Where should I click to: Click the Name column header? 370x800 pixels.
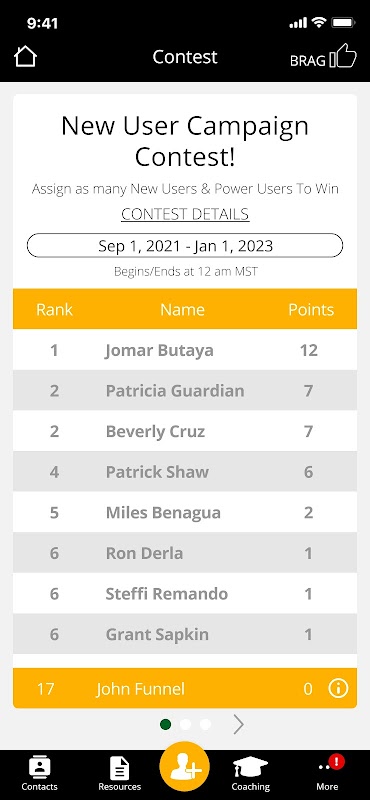[x=183, y=309]
